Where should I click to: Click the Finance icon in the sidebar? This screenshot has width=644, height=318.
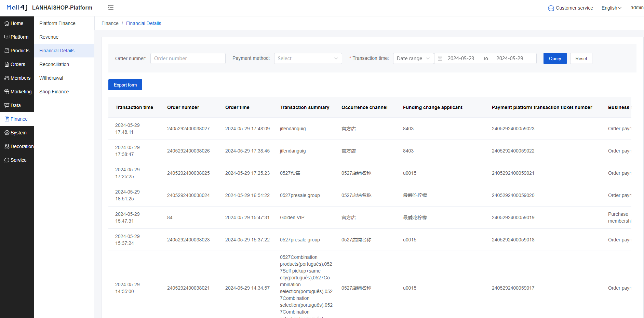click(x=7, y=119)
